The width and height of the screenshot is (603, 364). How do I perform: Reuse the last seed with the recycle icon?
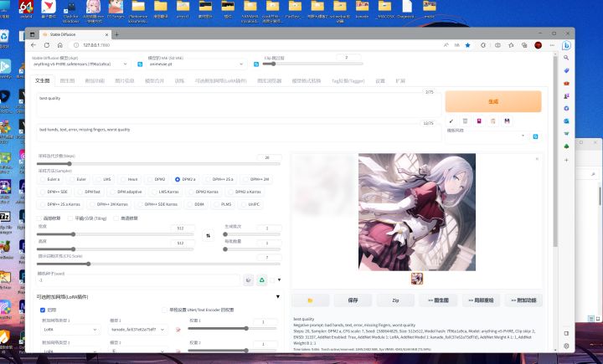(262, 280)
